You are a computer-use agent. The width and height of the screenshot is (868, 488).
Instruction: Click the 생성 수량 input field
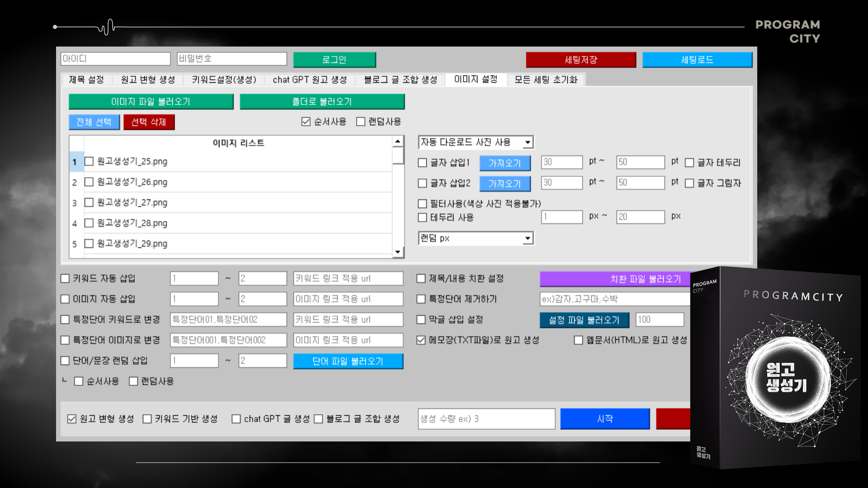(x=486, y=419)
